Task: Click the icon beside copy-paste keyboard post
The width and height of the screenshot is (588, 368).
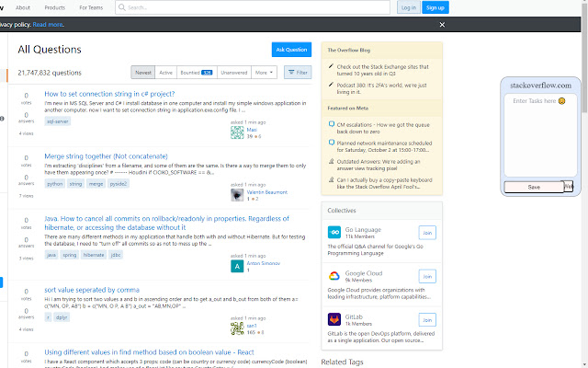Action: point(331,179)
